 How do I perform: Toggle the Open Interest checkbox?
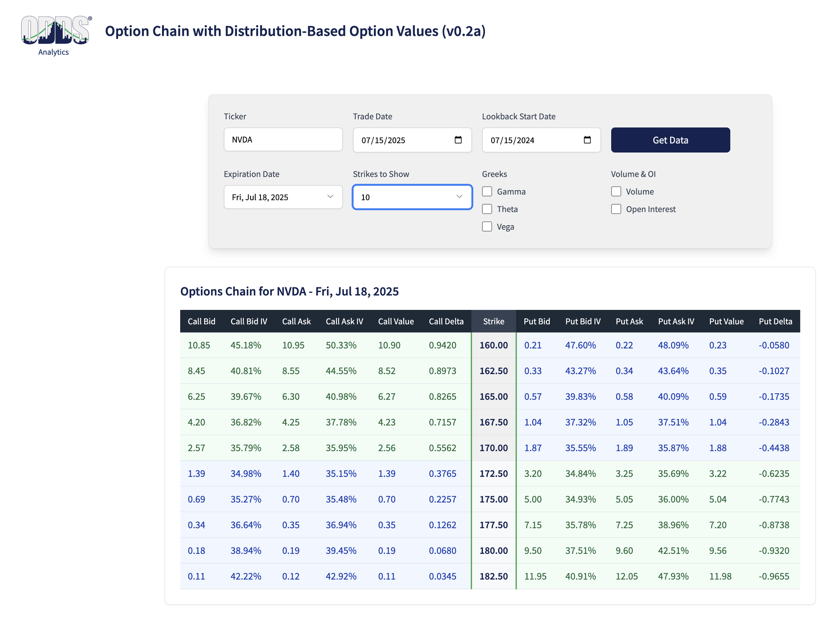[x=616, y=209]
